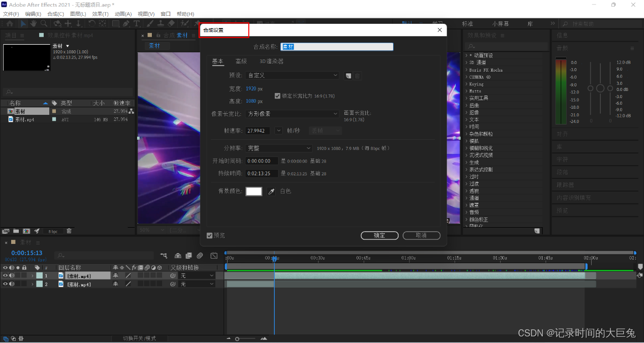Viewport: 644px width, 343px height.
Task: Click the blue playhead marker on the time ruler
Action: 274,259
